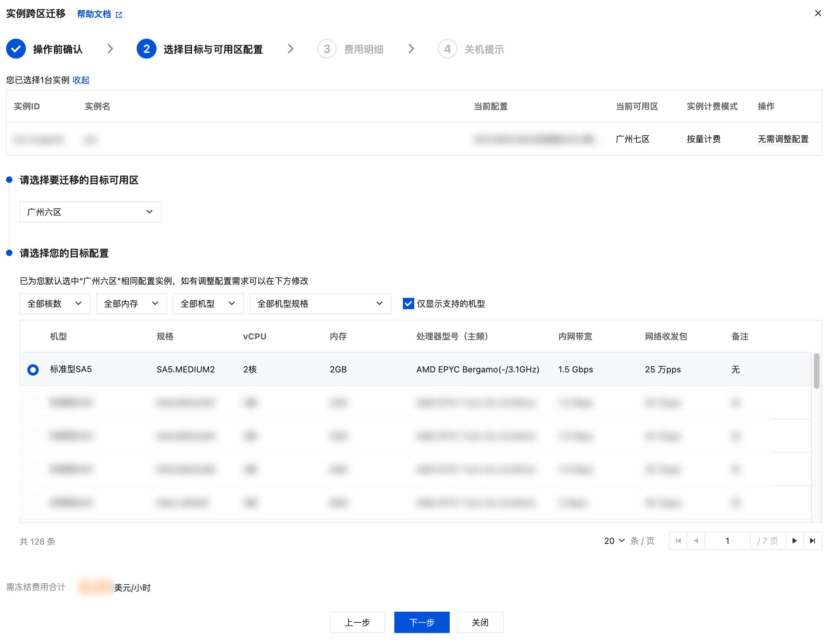Select the 标准型SA5 SA5.MEDIUM2 radio button

tap(33, 369)
